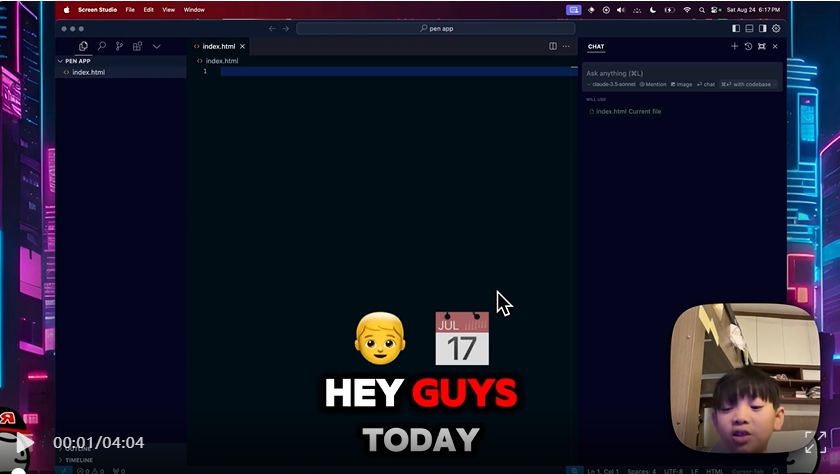
Task: Open the Window menu
Action: (194, 10)
